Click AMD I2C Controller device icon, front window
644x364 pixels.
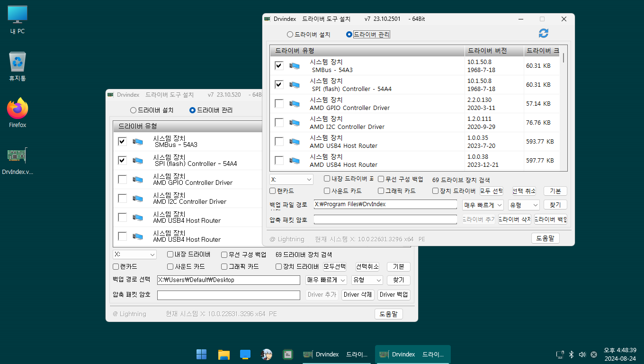click(x=295, y=123)
